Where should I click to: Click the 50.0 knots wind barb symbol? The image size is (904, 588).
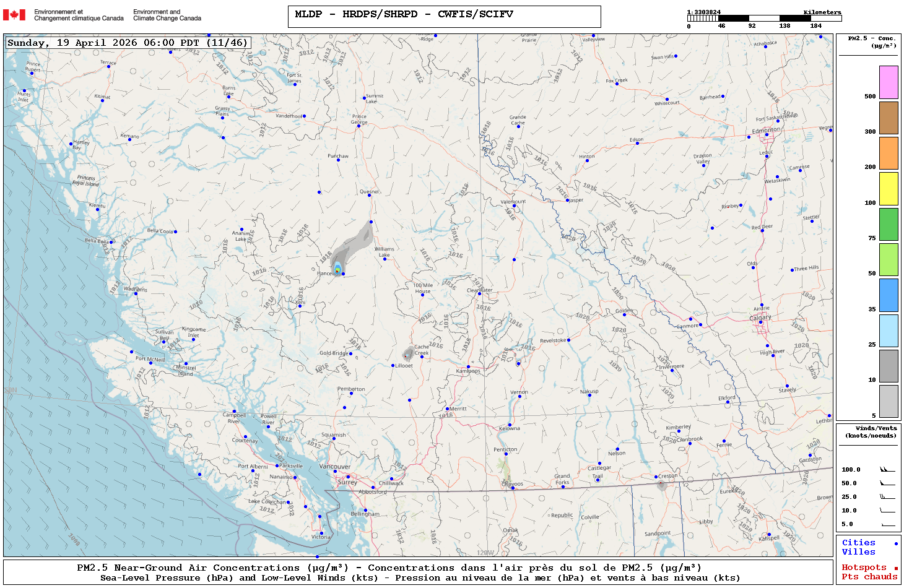coord(887,483)
